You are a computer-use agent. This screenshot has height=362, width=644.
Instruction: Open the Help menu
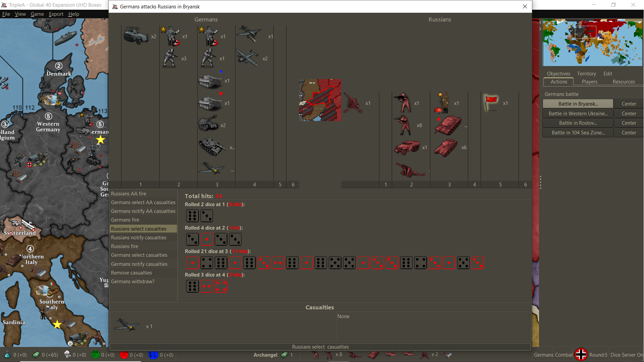click(73, 14)
